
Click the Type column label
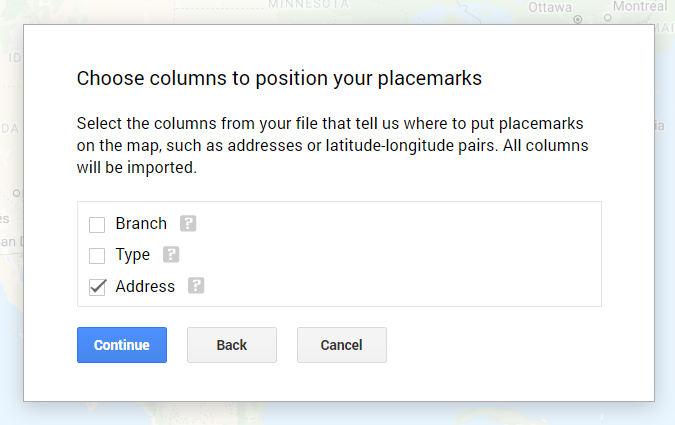pos(133,255)
